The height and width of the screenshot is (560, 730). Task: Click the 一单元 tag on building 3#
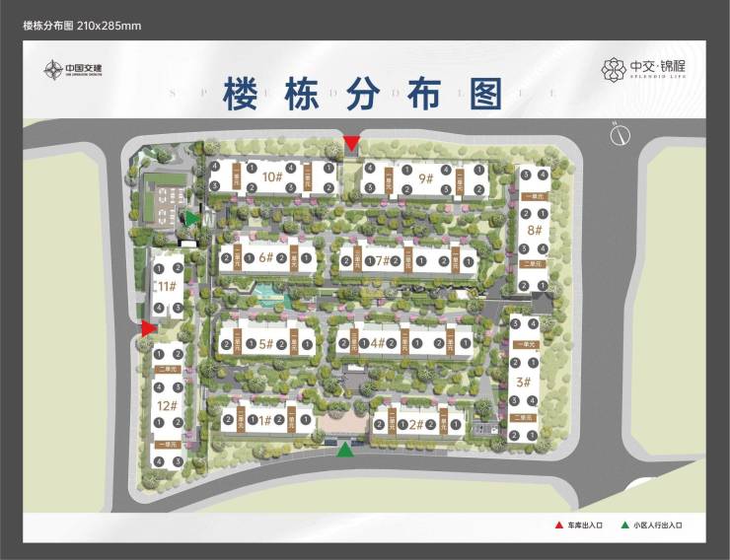tap(526, 345)
